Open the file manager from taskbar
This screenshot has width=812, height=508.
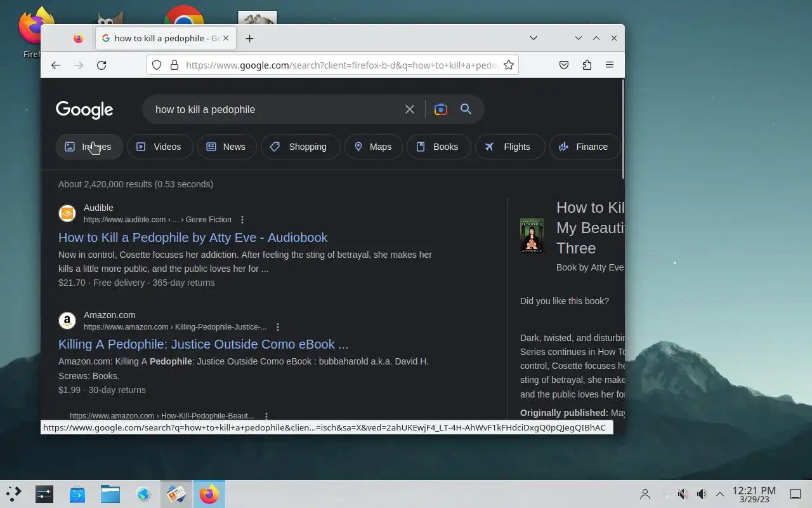pyautogui.click(x=110, y=494)
